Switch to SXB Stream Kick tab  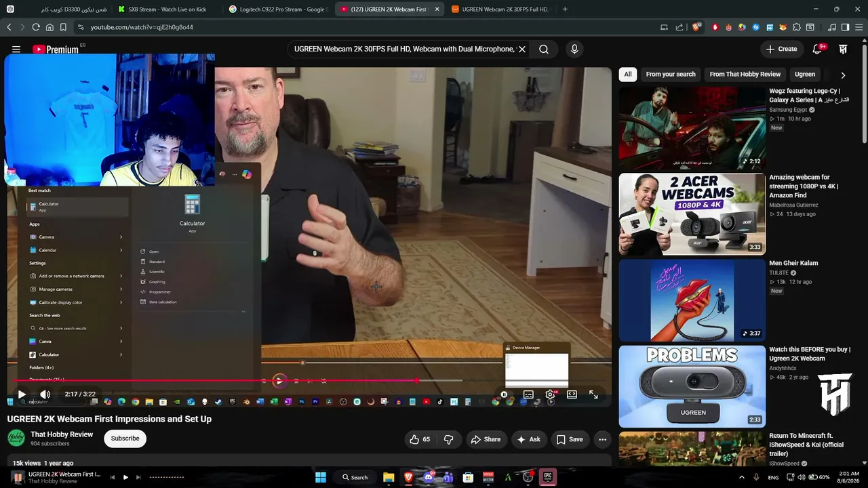(x=166, y=9)
